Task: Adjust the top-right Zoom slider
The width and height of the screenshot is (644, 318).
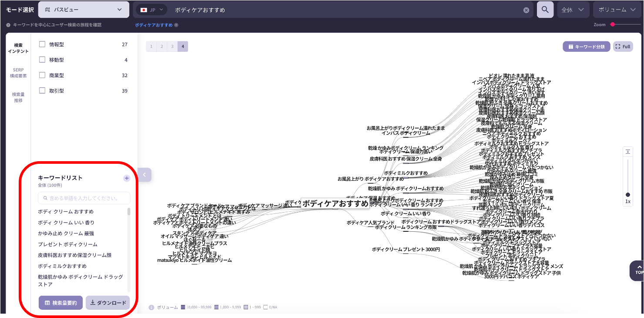Action: 613,25
